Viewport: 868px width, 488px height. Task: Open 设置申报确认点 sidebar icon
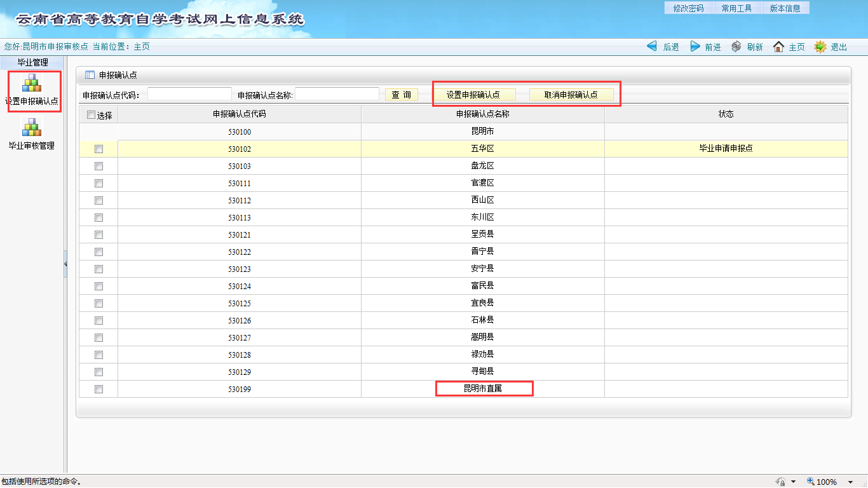coord(32,84)
